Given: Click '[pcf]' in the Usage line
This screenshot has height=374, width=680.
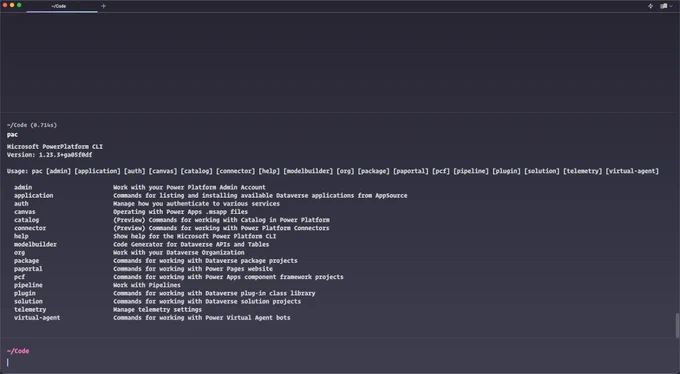Looking at the screenshot, I should click(441, 171).
